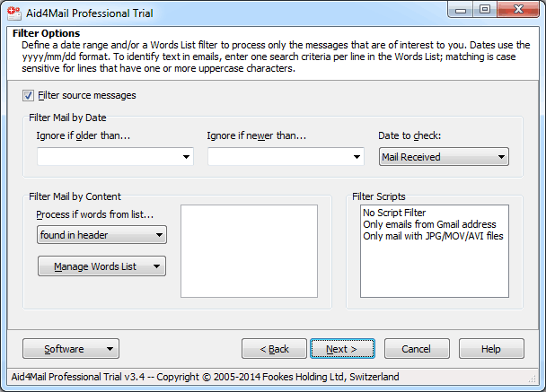Click the resize grip in the status bar corner
Viewport: 546px width, 392px height.
(x=532, y=379)
